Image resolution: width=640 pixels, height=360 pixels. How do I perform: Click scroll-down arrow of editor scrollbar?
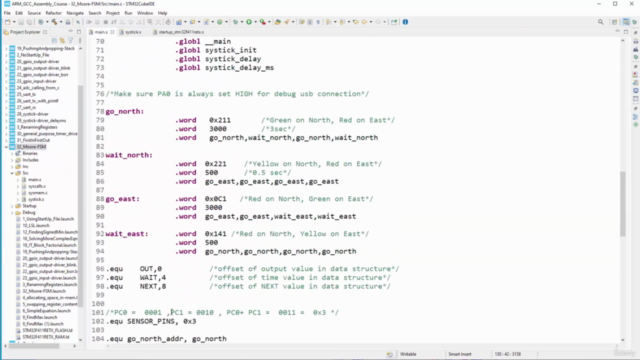[623, 340]
